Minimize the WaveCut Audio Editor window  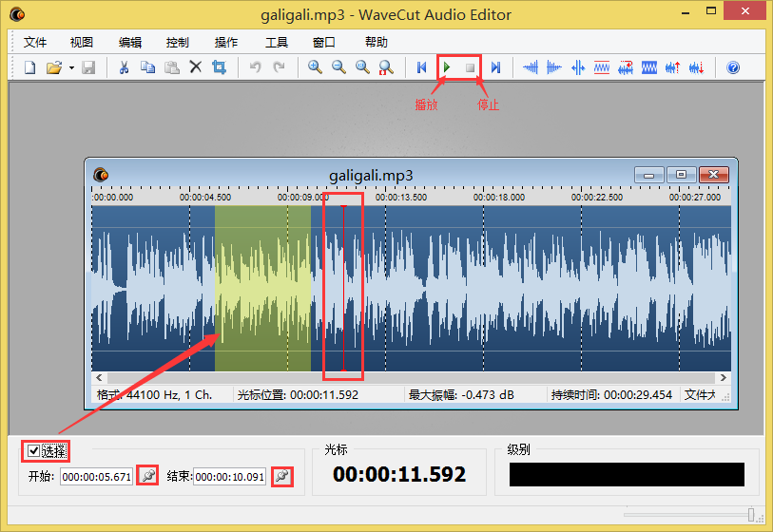tap(686, 11)
